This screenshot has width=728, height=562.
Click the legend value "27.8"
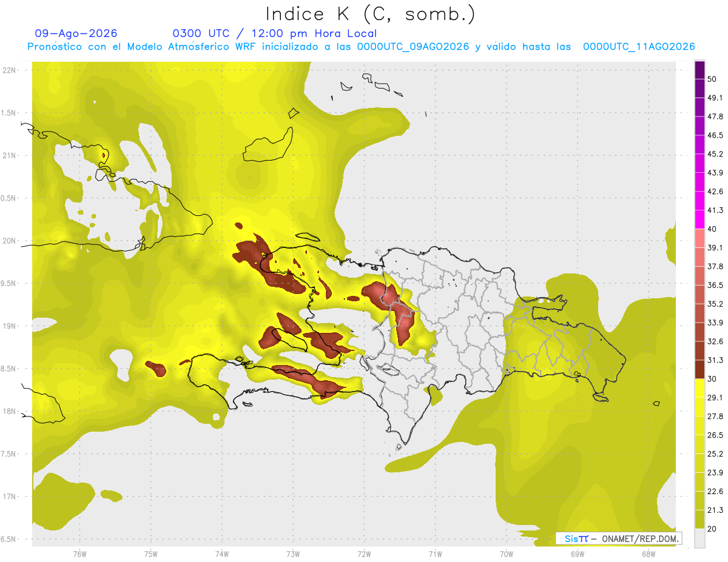click(x=715, y=416)
